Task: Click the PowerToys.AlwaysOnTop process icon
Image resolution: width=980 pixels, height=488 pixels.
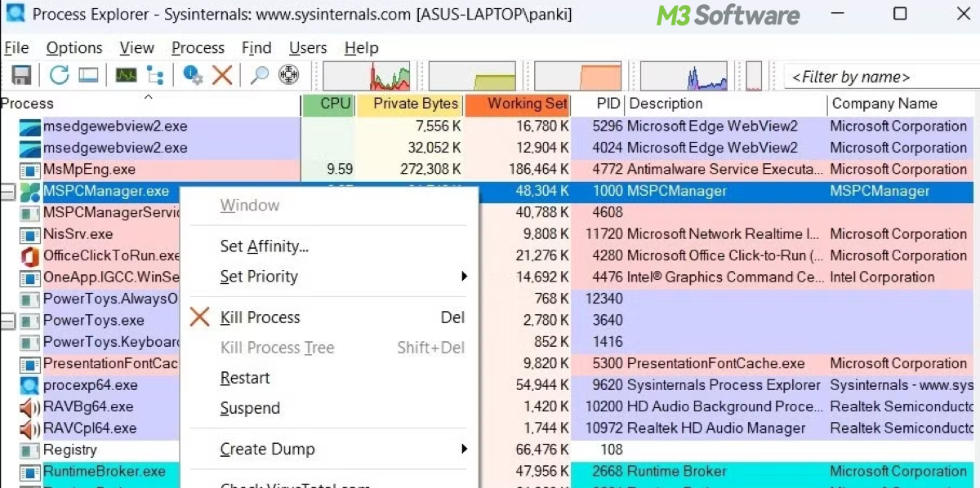Action: 30,299
